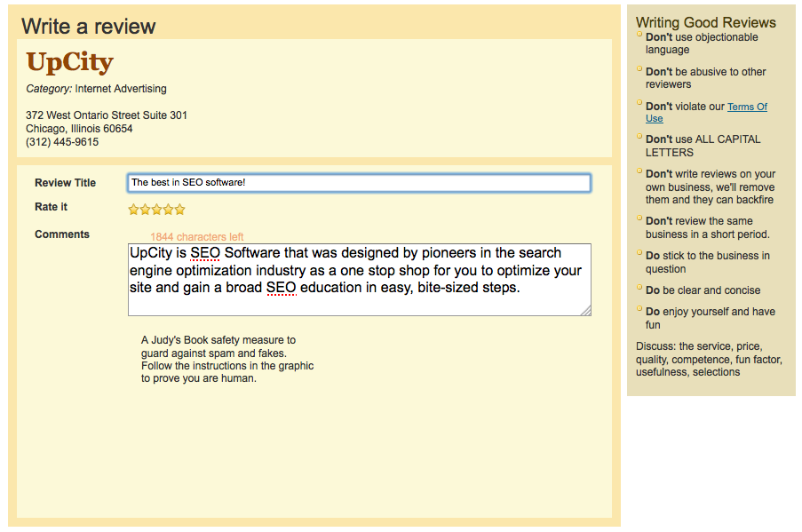Click the 'Discuss: the service, price' paragraph
802x532 pixels.
pyautogui.click(x=709, y=359)
